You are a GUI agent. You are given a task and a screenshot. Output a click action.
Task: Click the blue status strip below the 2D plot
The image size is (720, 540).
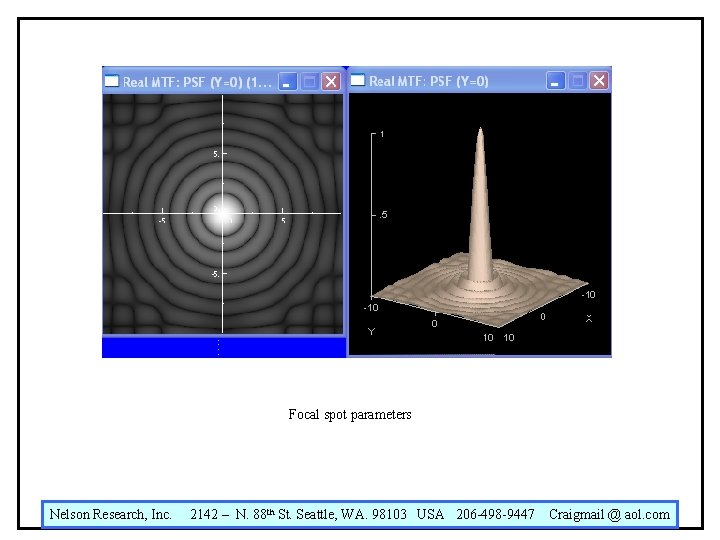[x=224, y=347]
